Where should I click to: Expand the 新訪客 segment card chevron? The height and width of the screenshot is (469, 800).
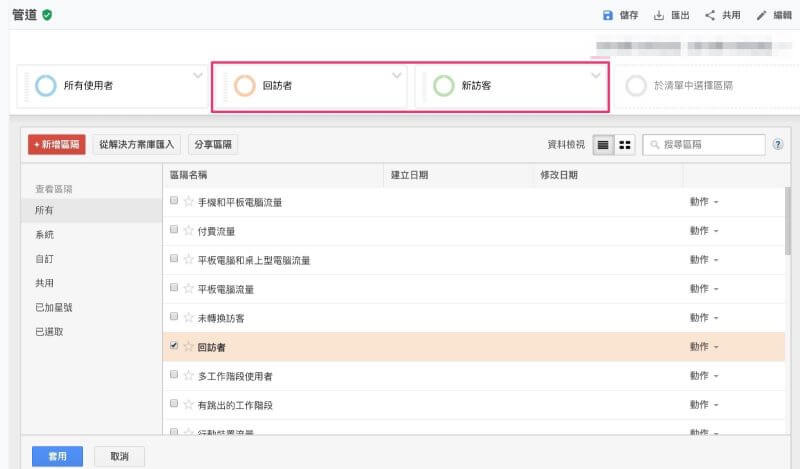click(x=595, y=76)
